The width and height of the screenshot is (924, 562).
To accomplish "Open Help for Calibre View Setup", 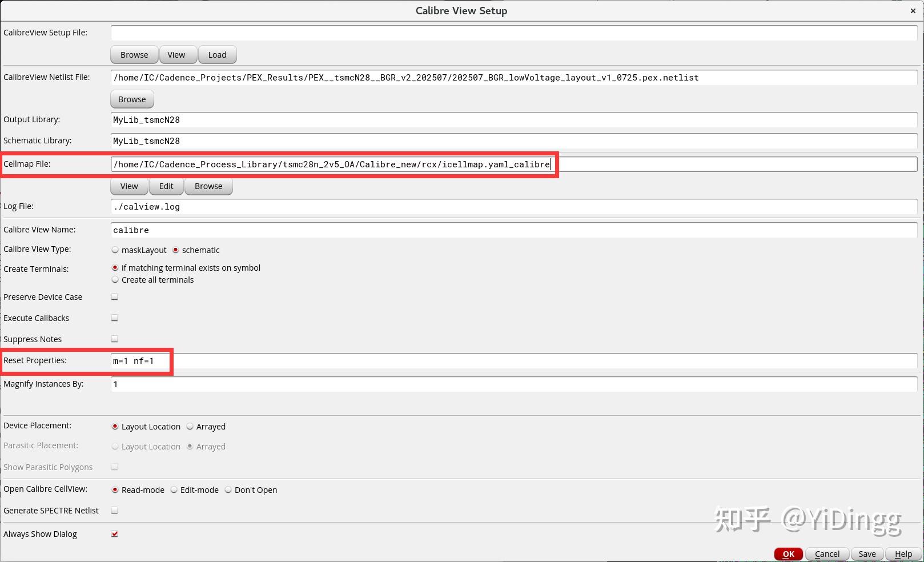I will tap(903, 554).
